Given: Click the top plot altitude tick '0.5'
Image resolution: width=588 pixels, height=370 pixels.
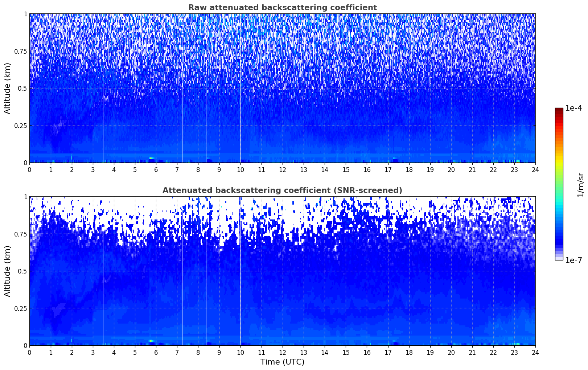Looking at the screenshot, I should [x=23, y=88].
